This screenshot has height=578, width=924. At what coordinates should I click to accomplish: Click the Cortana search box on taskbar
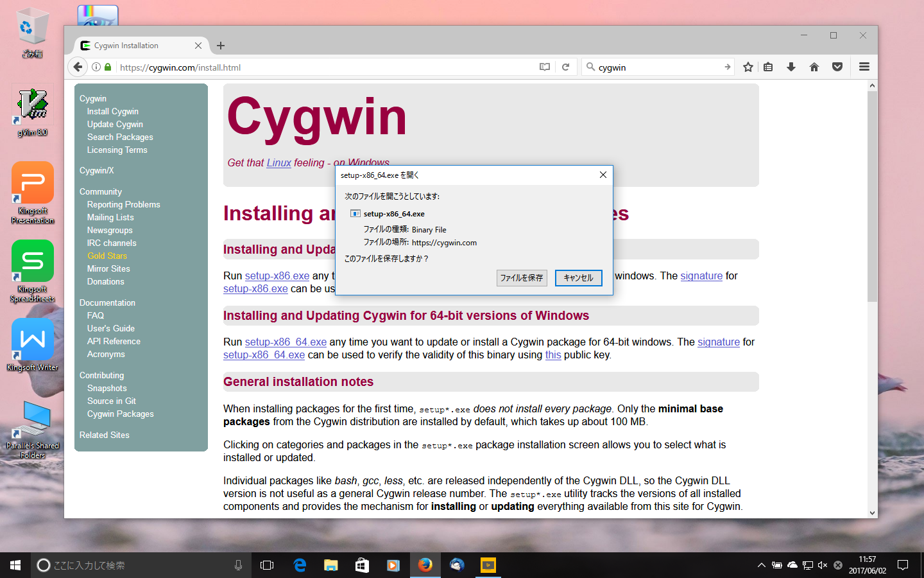point(140,565)
